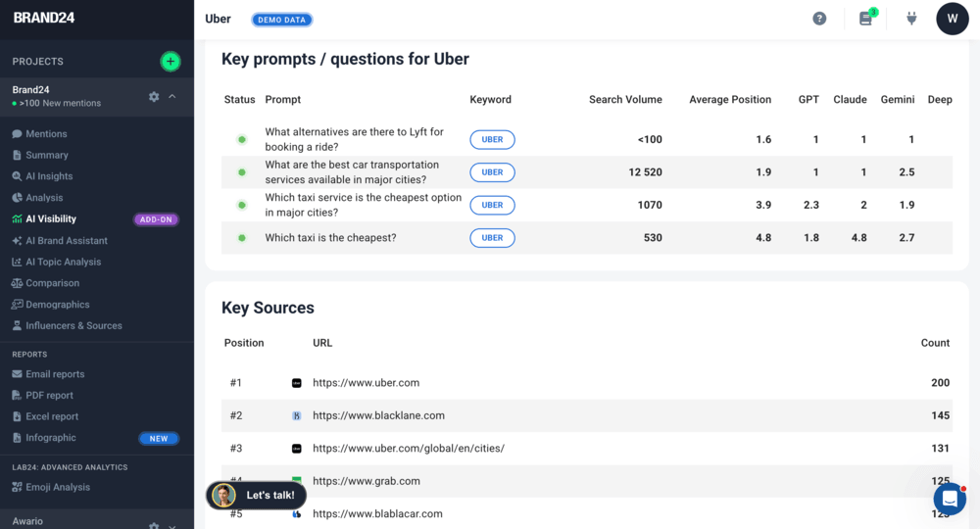The width and height of the screenshot is (980, 529).
Task: Open Email reports
Action: (55, 374)
